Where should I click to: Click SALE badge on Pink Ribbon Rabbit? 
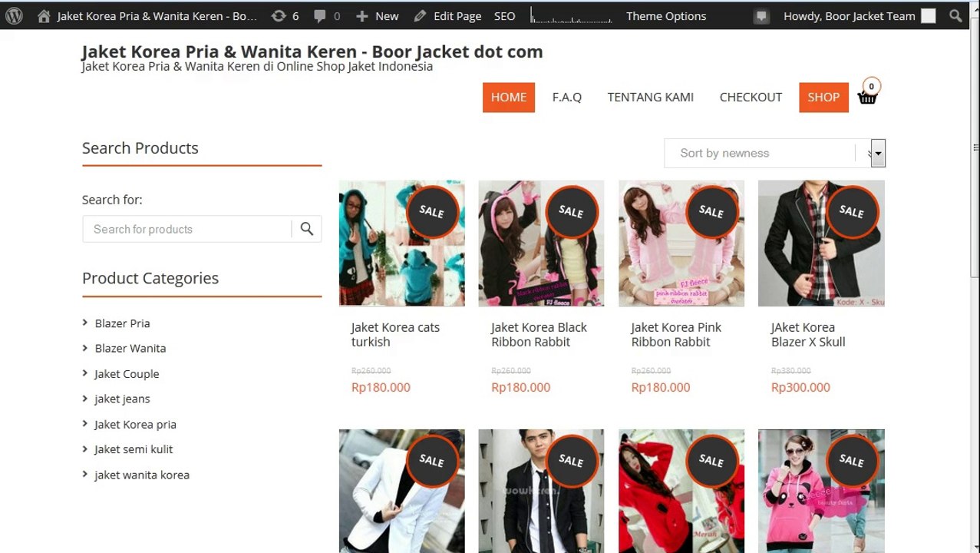(x=712, y=211)
